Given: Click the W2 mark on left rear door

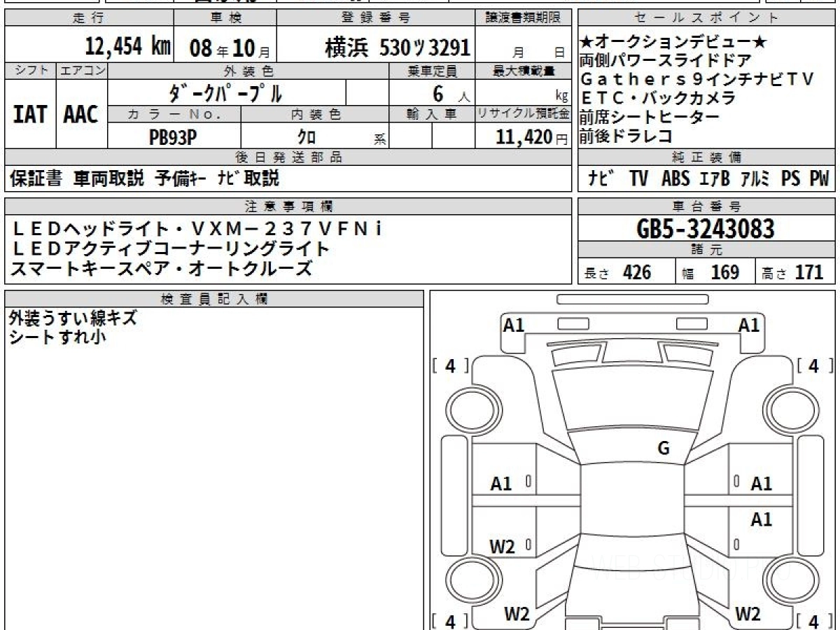Looking at the screenshot, I should click(x=502, y=546).
